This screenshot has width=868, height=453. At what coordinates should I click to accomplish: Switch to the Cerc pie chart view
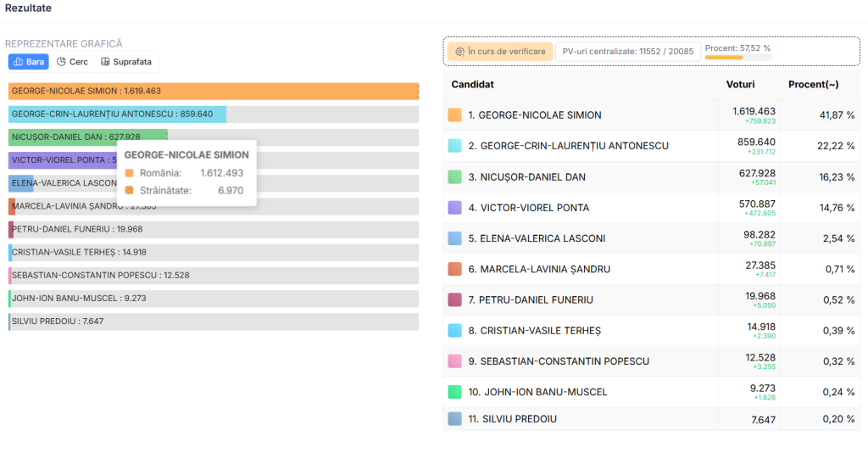(x=72, y=62)
